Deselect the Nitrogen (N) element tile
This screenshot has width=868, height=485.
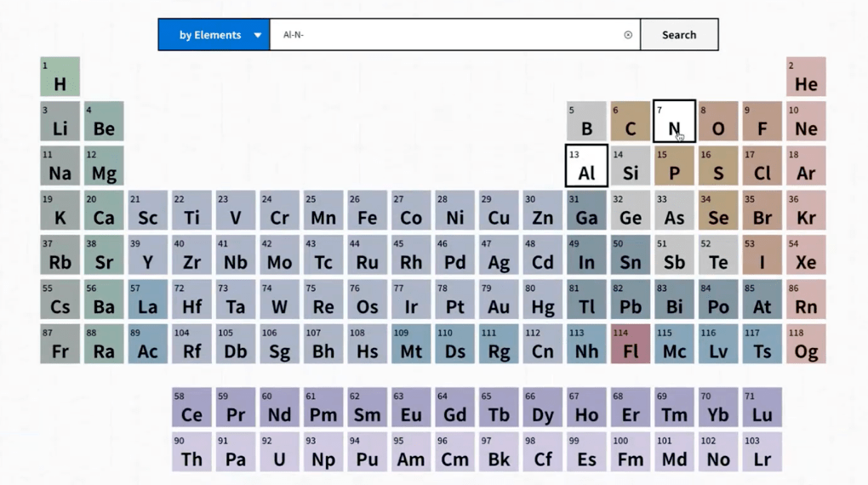click(x=674, y=122)
